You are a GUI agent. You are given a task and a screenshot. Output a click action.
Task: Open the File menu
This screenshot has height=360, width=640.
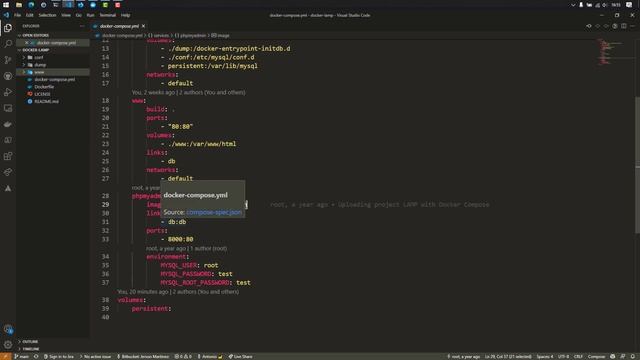17,15
